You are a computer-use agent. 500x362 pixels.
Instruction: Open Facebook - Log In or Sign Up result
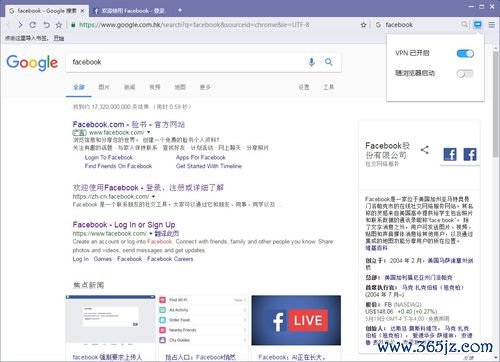[x=124, y=225]
